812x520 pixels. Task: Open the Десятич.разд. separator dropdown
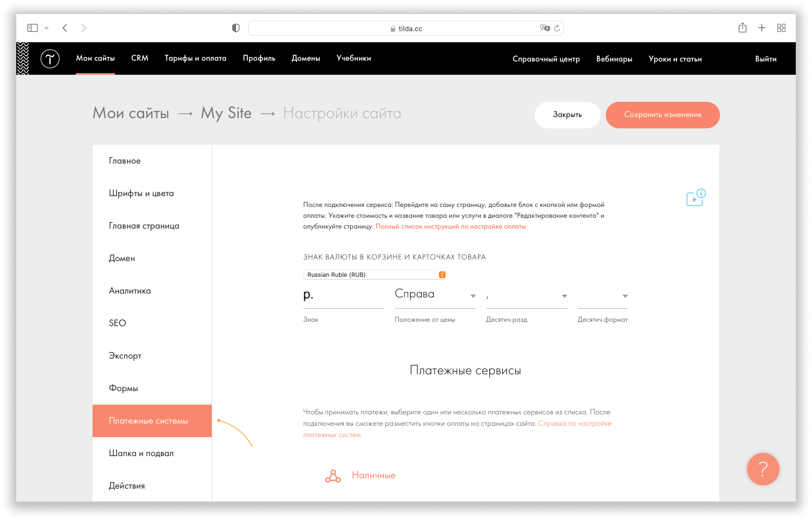(527, 296)
